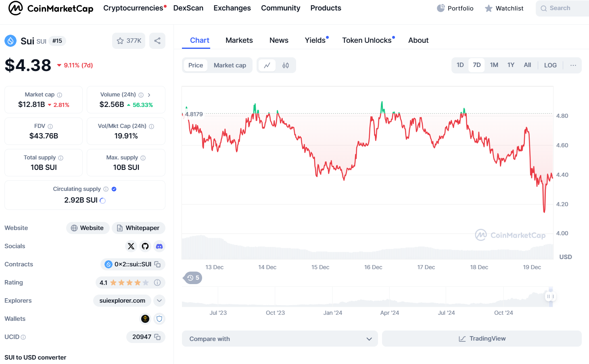The image size is (589, 364).
Task: Toggle the LOG scale on chart
Action: pyautogui.click(x=550, y=65)
